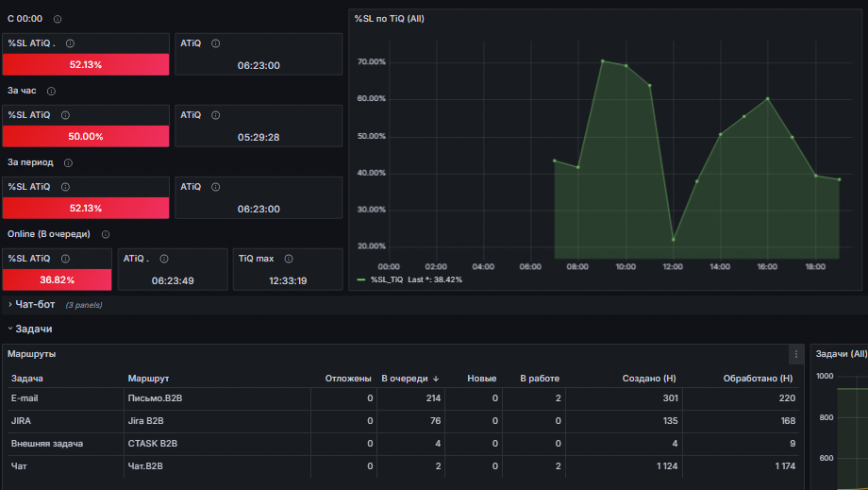Click info icon next to За период
This screenshot has height=490, width=868.
pyautogui.click(x=68, y=162)
